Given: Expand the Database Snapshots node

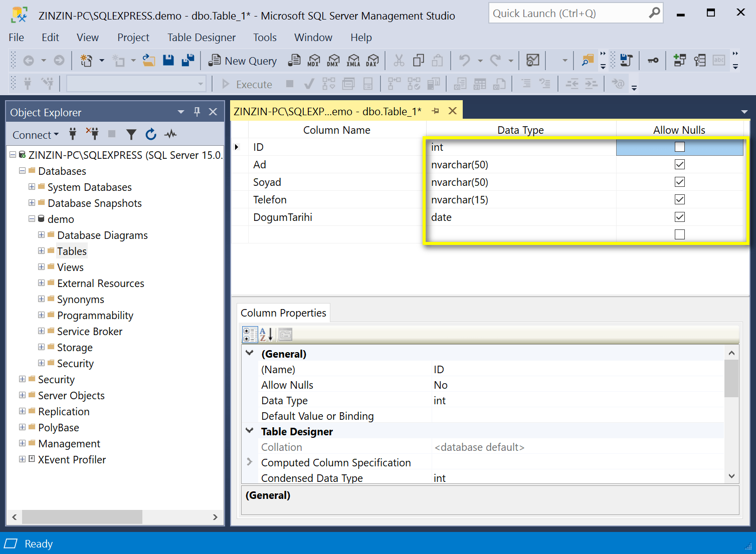Looking at the screenshot, I should tap(32, 203).
